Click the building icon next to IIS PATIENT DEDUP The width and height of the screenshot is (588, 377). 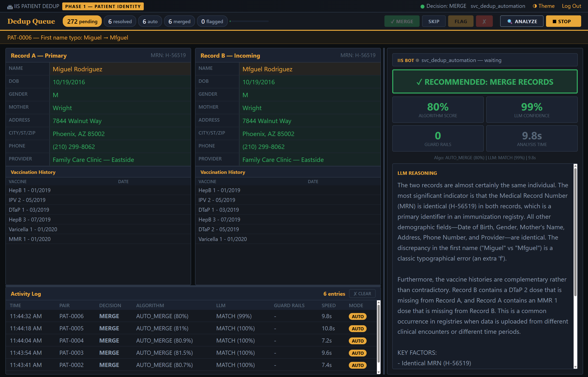pos(10,6)
